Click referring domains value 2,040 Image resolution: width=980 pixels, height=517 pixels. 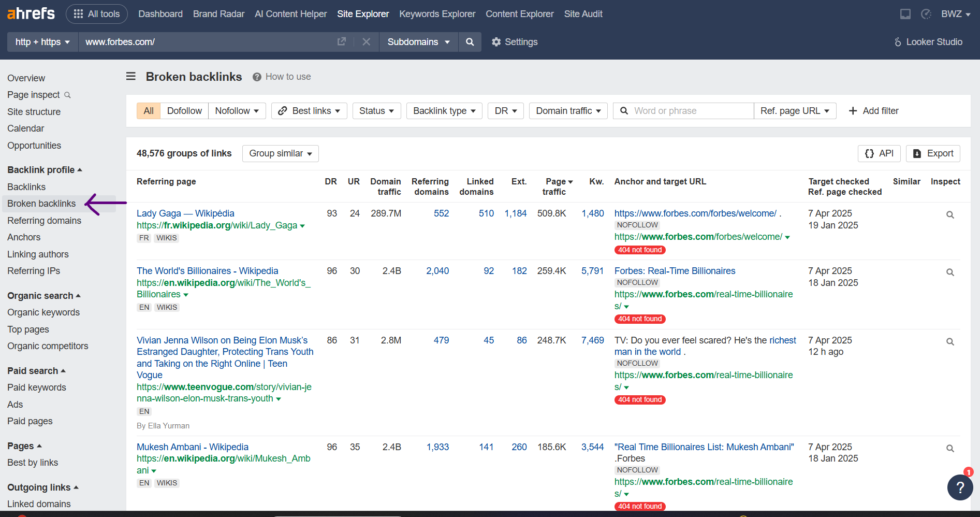coord(437,271)
